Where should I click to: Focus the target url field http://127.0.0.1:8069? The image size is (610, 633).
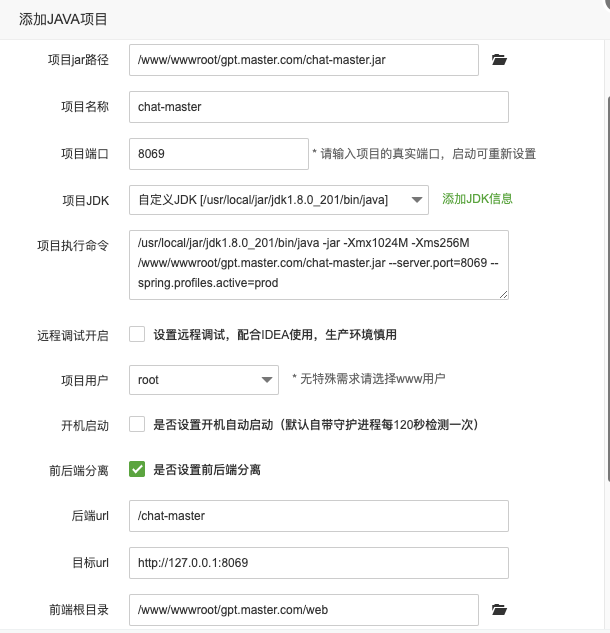pyautogui.click(x=319, y=563)
